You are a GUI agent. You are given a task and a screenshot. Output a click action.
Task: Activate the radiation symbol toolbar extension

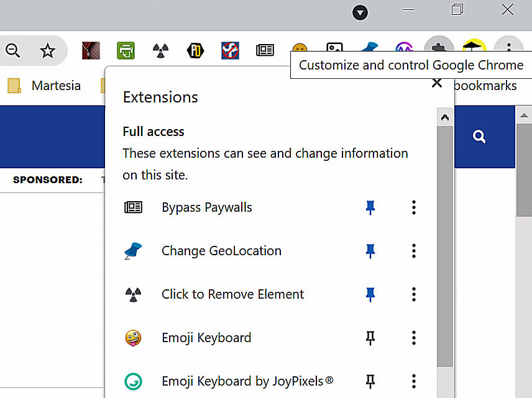[160, 50]
